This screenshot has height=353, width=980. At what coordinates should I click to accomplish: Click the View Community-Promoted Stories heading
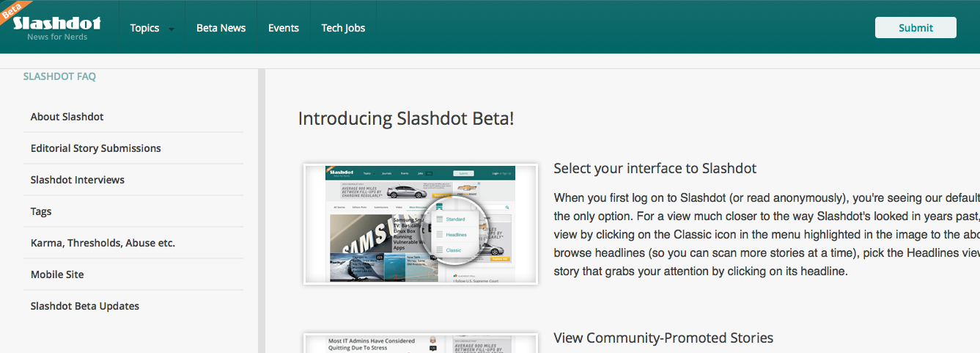[663, 338]
